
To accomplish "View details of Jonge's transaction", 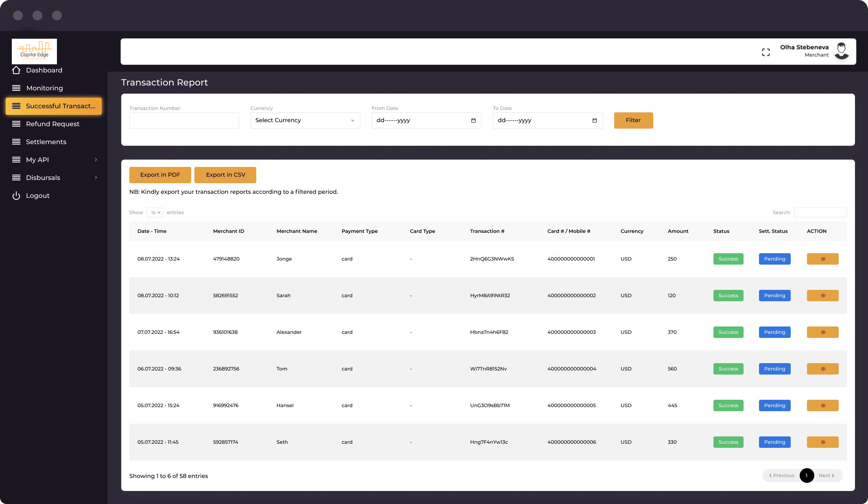I will tap(822, 259).
